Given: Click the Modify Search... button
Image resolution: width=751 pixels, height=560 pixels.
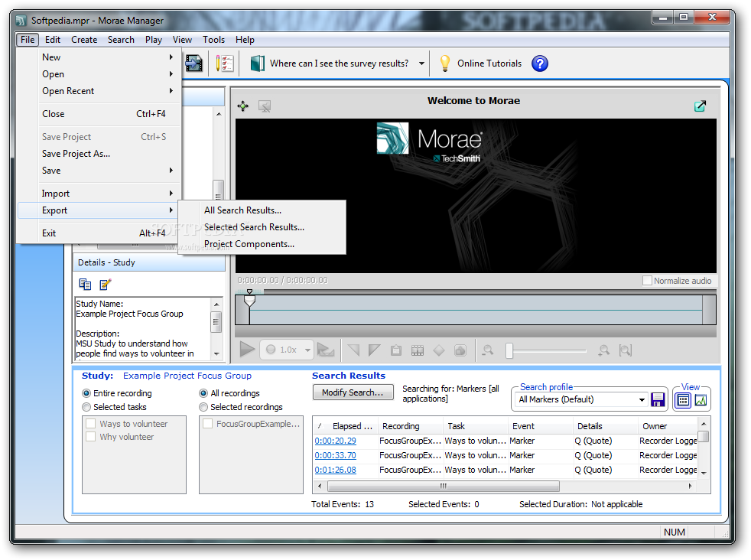Looking at the screenshot, I should [353, 392].
